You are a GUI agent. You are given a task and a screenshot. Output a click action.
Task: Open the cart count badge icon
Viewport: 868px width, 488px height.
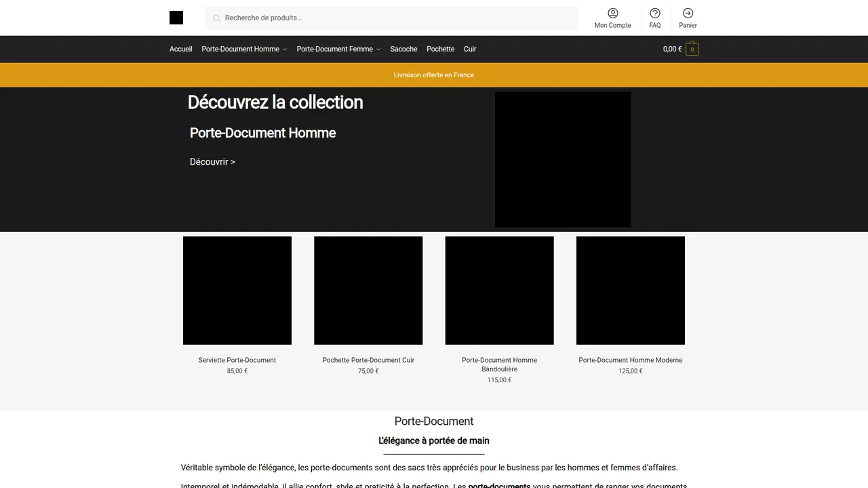(x=692, y=49)
